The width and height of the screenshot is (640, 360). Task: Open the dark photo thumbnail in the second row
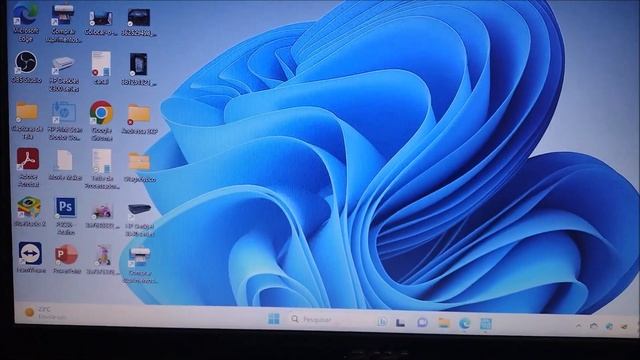coord(138,69)
